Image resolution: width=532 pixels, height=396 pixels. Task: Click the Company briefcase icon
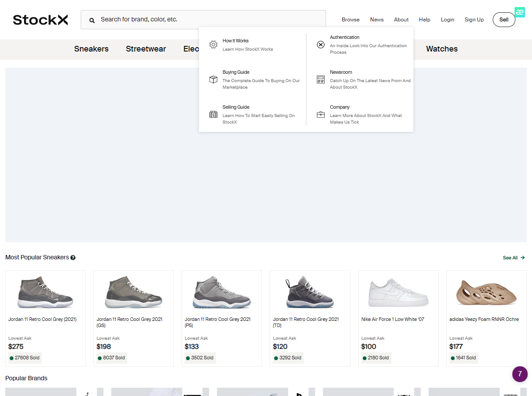321,114
